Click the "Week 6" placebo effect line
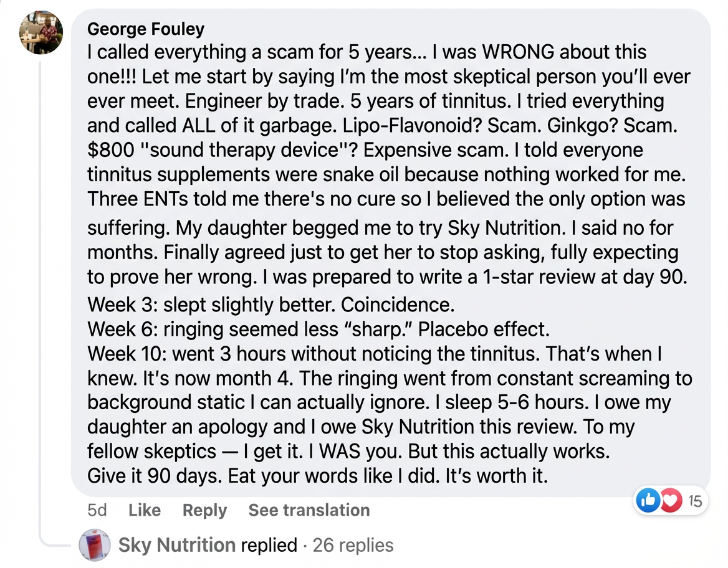This screenshot has width=728, height=568. point(318,328)
